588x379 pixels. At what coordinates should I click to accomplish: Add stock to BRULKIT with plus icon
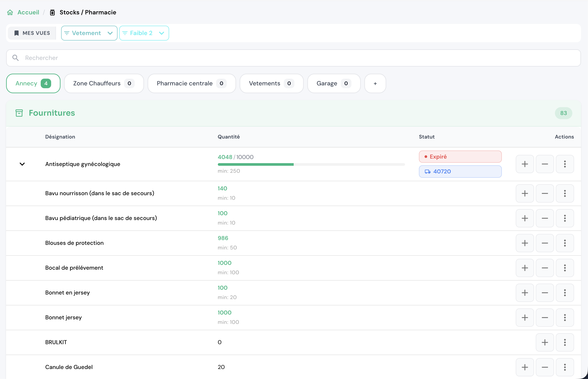click(x=545, y=342)
